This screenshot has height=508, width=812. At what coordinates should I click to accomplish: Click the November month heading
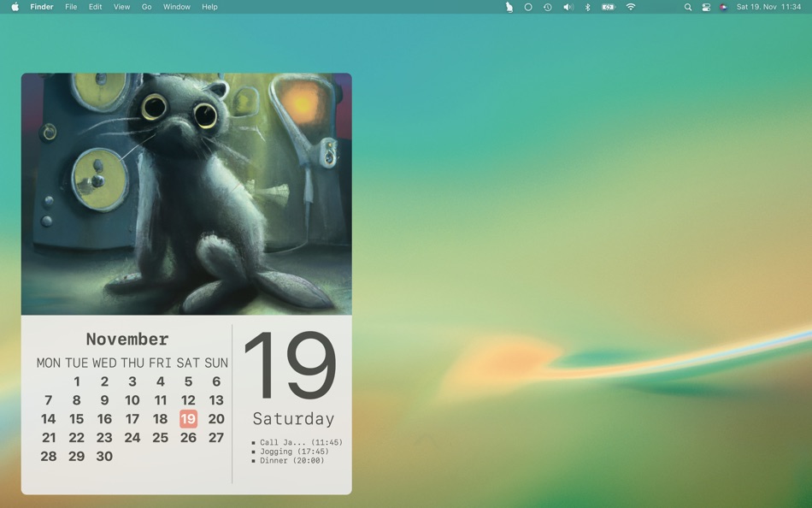click(x=127, y=339)
